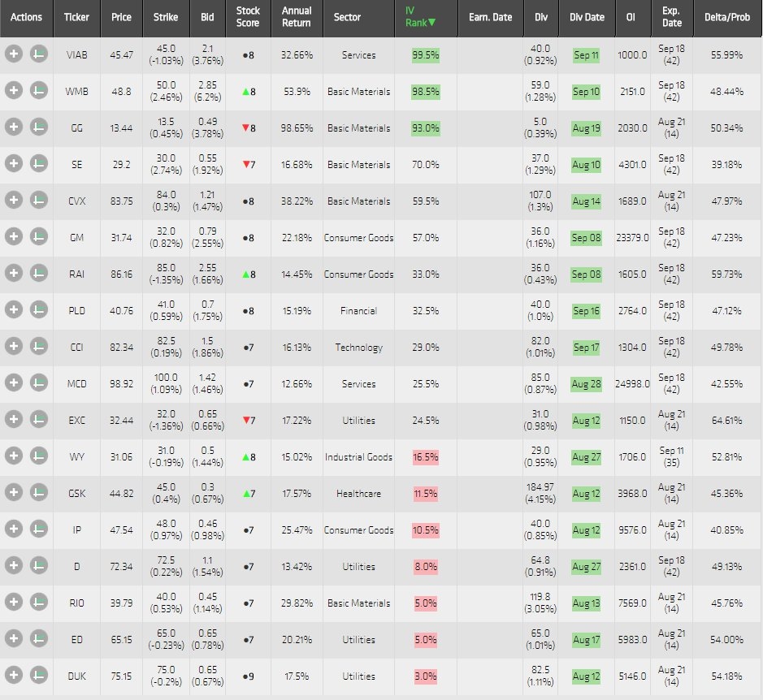
Task: Open the chart icon in the WMB row
Action: click(x=39, y=90)
